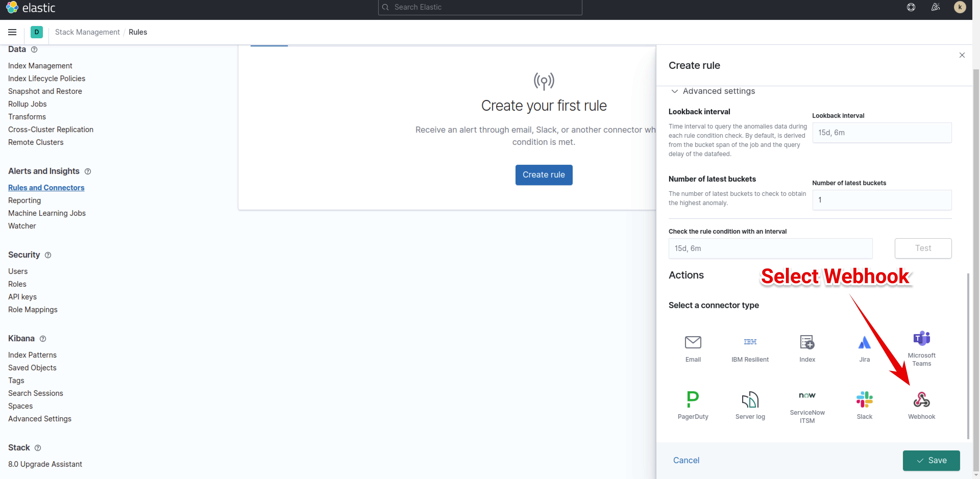Click the Security section help icon

point(48,255)
